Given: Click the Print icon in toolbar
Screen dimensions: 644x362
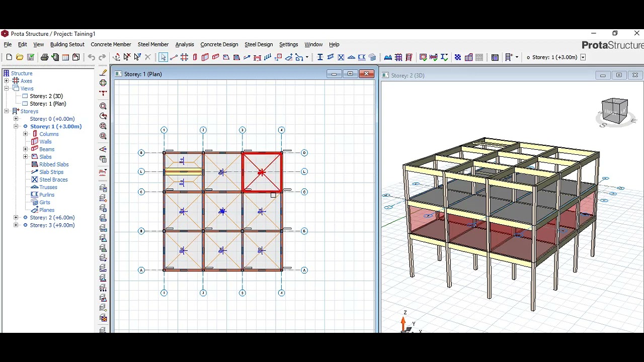Looking at the screenshot, I should coord(44,57).
